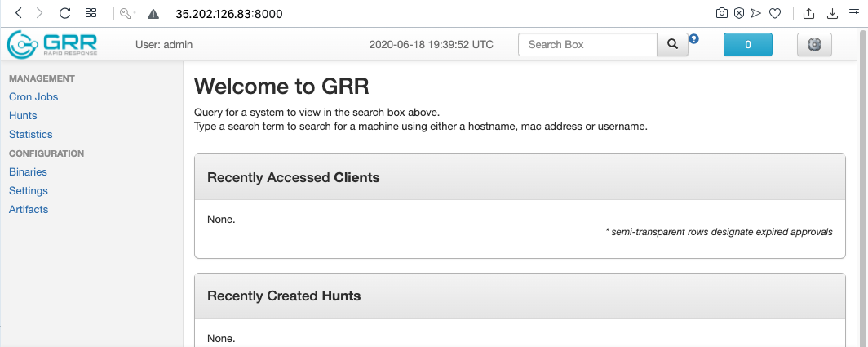Run search with the magnifying glass button
Screen dimensions: 868x347
[x=672, y=44]
